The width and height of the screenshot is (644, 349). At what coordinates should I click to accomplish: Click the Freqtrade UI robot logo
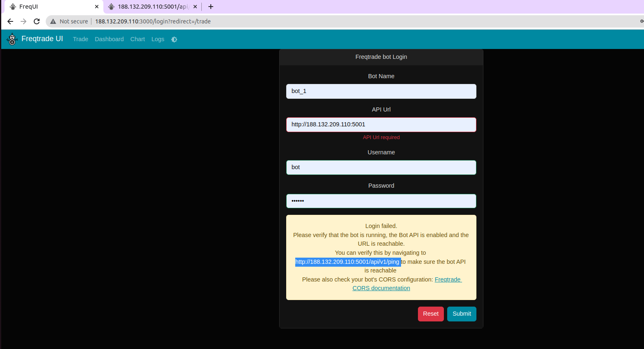click(x=12, y=39)
